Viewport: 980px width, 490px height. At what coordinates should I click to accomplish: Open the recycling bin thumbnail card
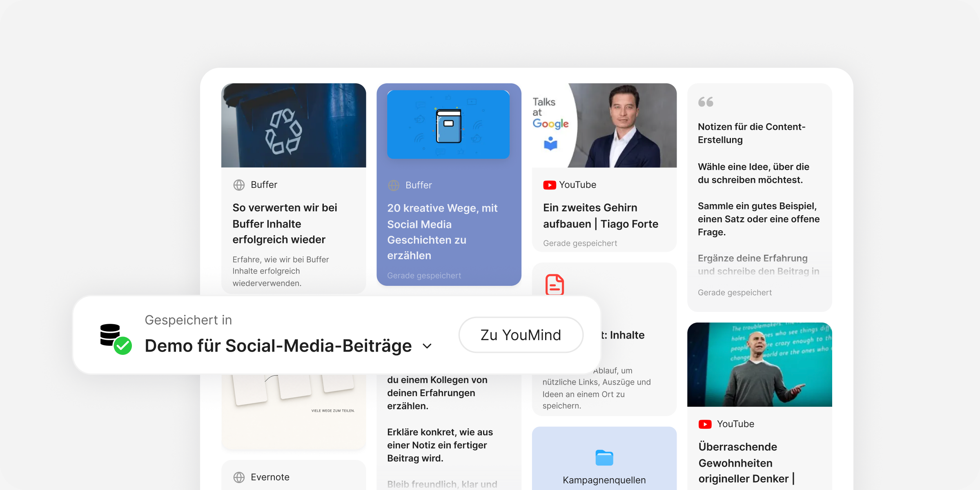pyautogui.click(x=294, y=125)
